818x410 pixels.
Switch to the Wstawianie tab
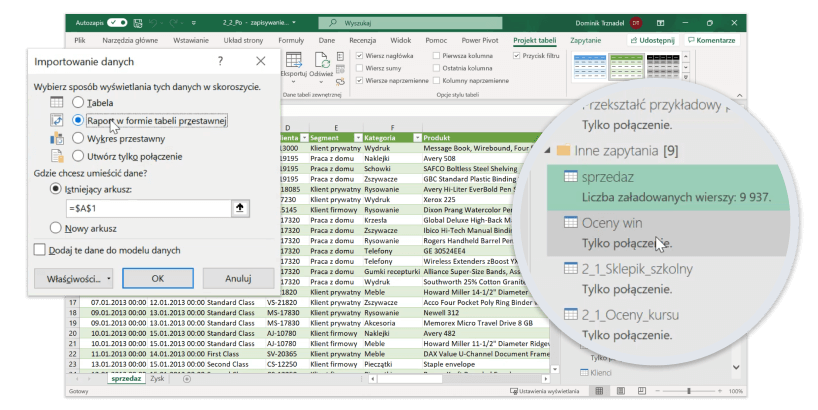point(191,40)
